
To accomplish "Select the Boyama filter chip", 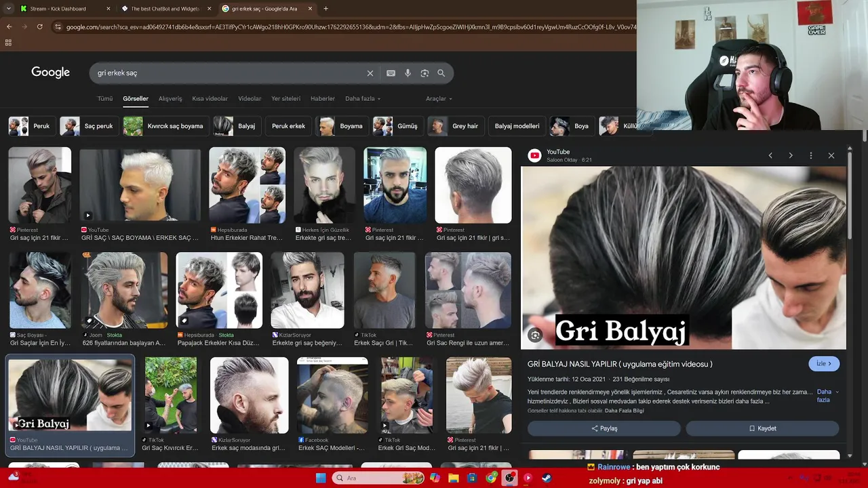I will pos(342,126).
